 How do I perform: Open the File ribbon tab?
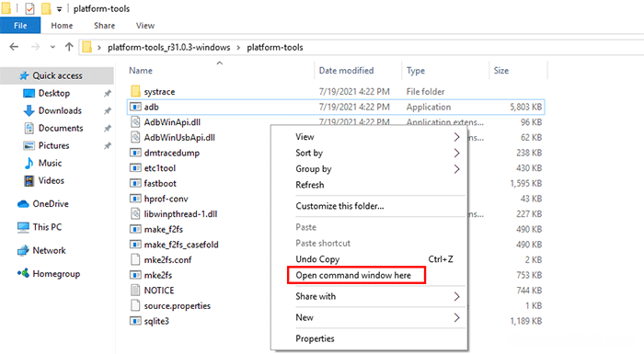point(20,26)
